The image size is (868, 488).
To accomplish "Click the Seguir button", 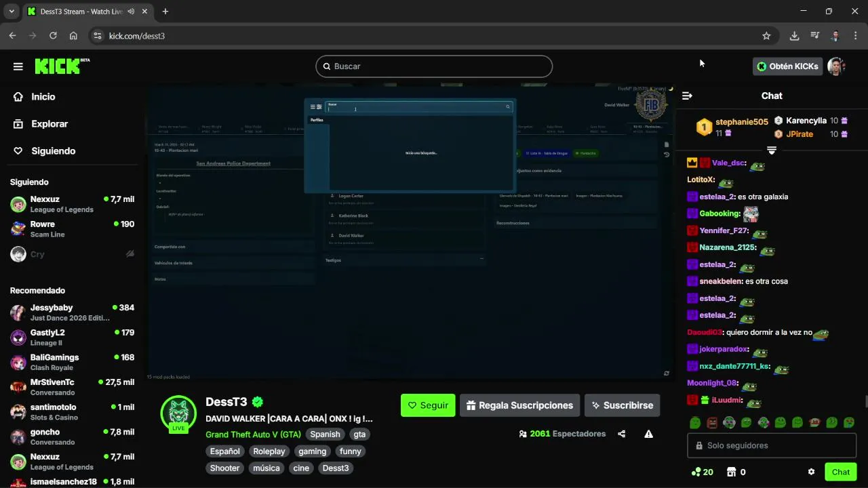I will [428, 405].
